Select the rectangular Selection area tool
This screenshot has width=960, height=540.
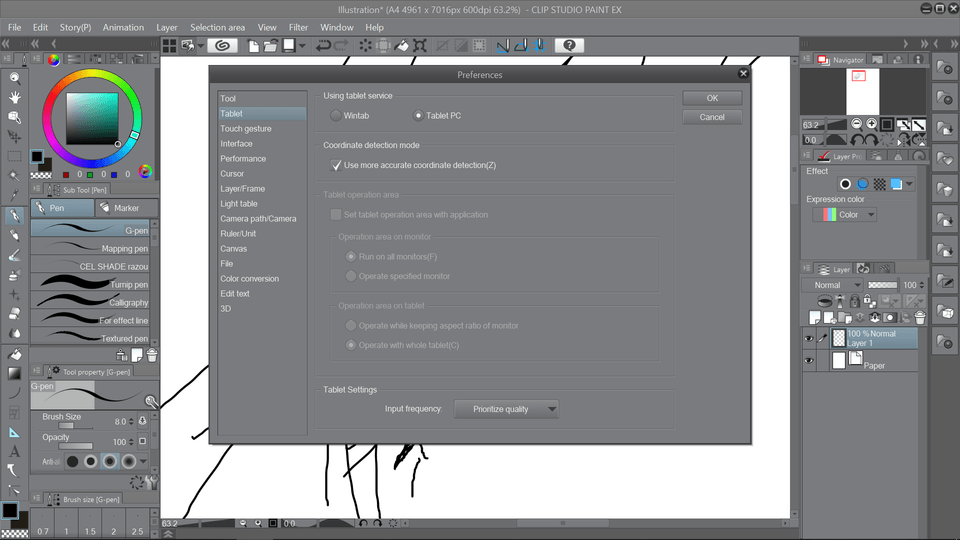(14, 156)
